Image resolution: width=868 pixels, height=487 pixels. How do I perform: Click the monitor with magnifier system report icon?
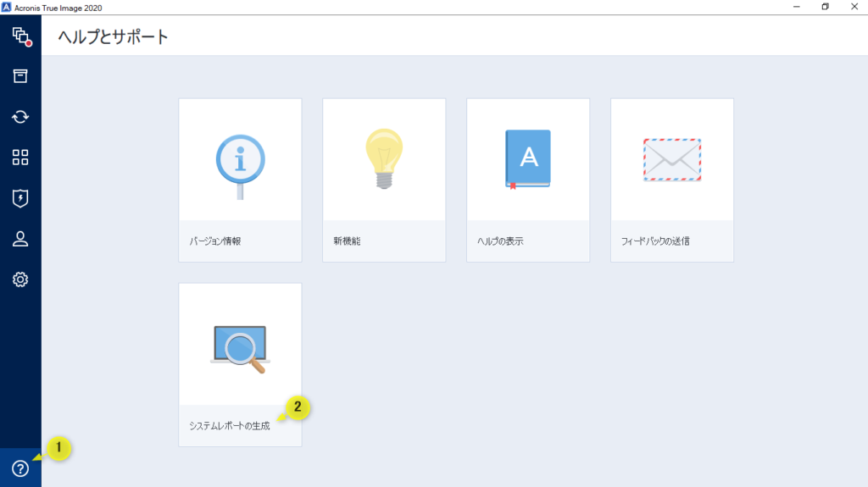240,349
